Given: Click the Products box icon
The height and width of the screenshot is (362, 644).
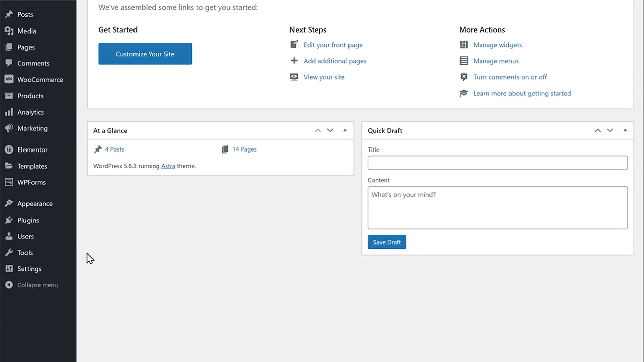Looking at the screenshot, I should pyautogui.click(x=9, y=96).
